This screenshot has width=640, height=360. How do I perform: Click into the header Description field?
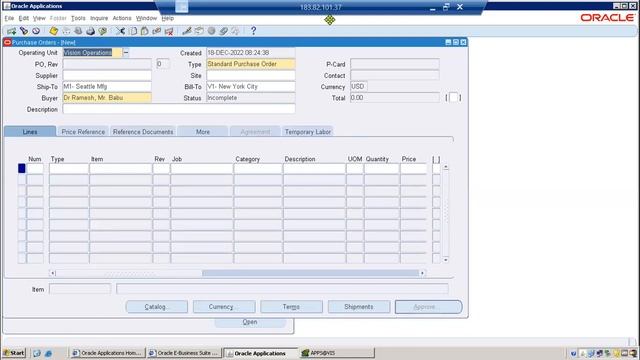coord(179,109)
